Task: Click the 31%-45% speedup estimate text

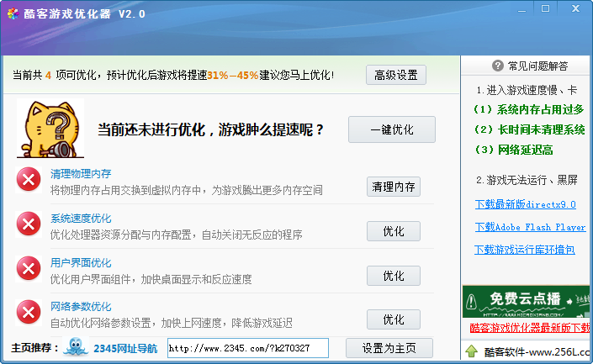Action: coord(233,75)
